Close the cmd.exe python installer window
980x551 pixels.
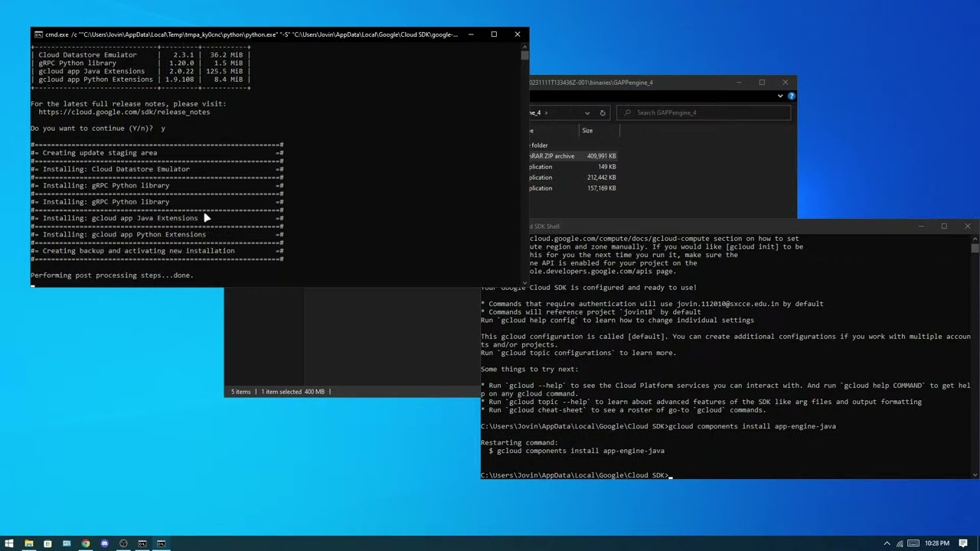point(518,34)
